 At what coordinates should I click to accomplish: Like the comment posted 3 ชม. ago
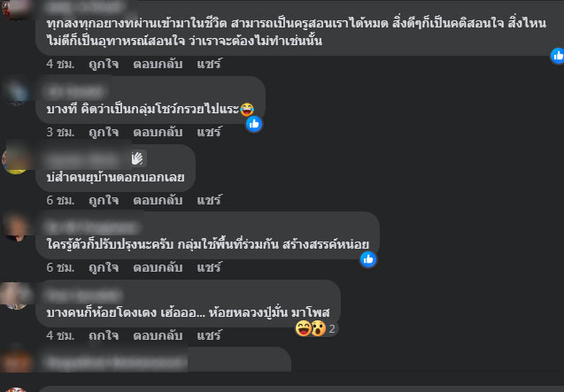(104, 133)
